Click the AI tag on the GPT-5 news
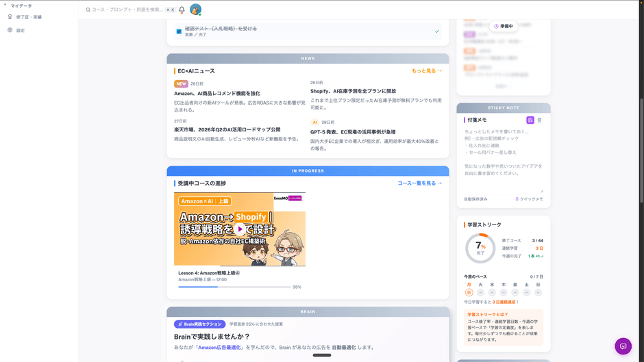The height and width of the screenshot is (362, 644). 314,122
